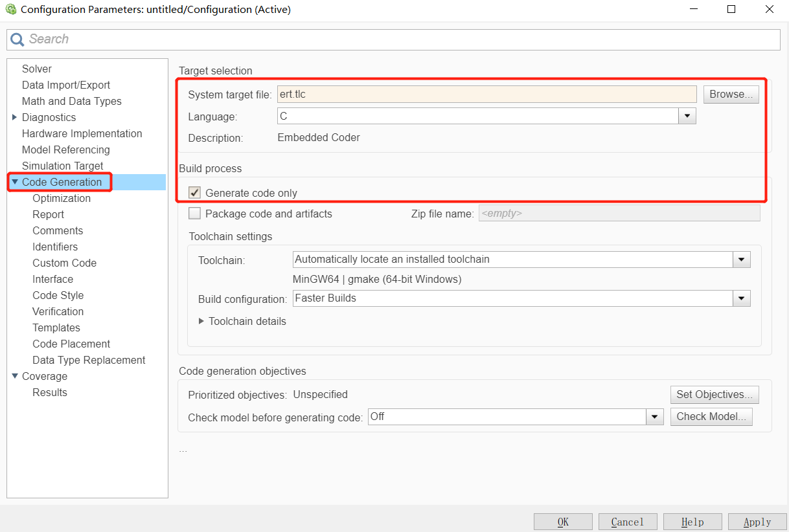Enable Package code and artifacts
The image size is (789, 532).
pos(194,214)
